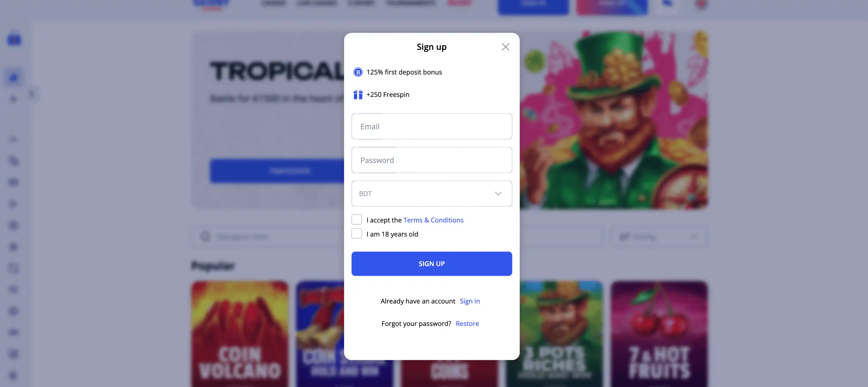The width and height of the screenshot is (868, 387).
Task: Click the Popular section label
Action: point(213,265)
